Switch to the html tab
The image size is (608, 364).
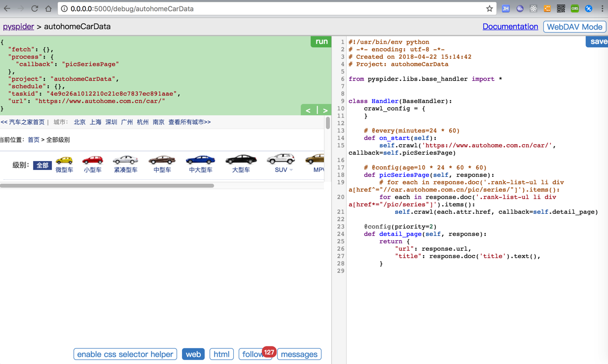click(221, 354)
